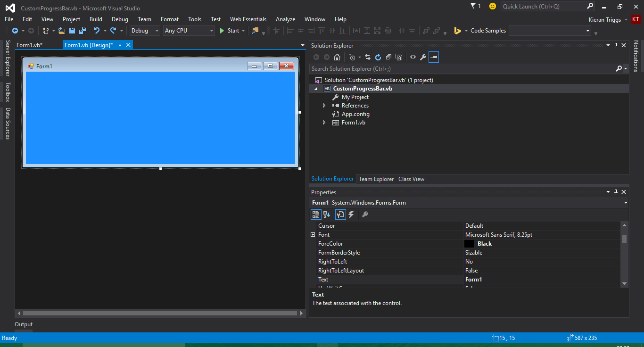Collapse all in Solution Explorer toolbar
The height and width of the screenshot is (347, 644).
tap(388, 57)
